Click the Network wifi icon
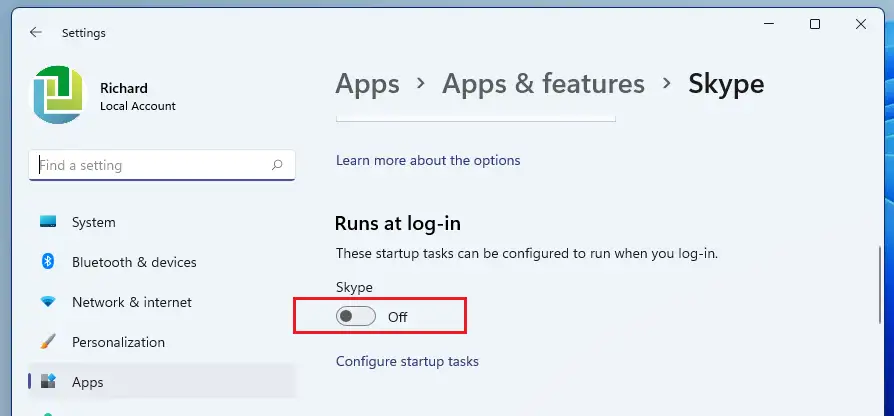The width and height of the screenshot is (894, 416). tap(48, 301)
